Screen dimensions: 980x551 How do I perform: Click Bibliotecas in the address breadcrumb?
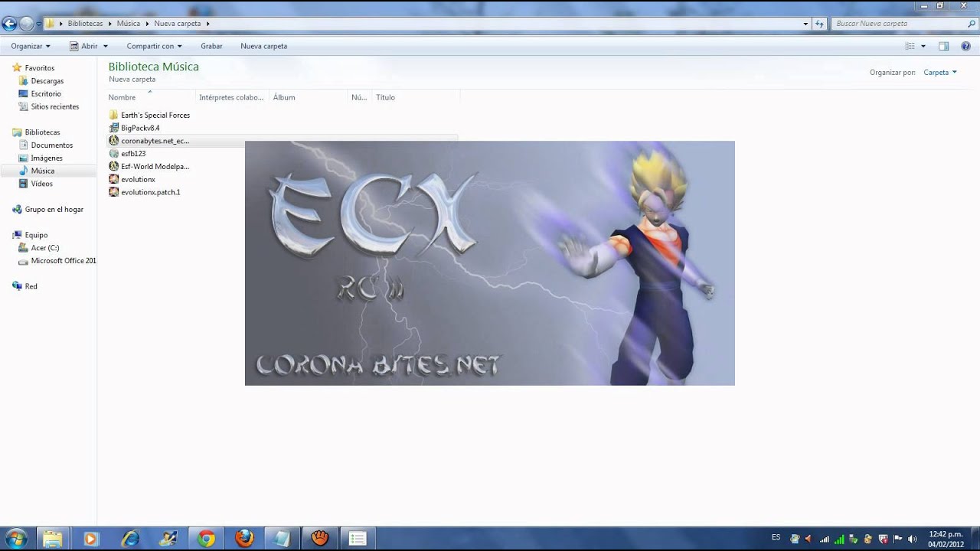[x=85, y=24]
